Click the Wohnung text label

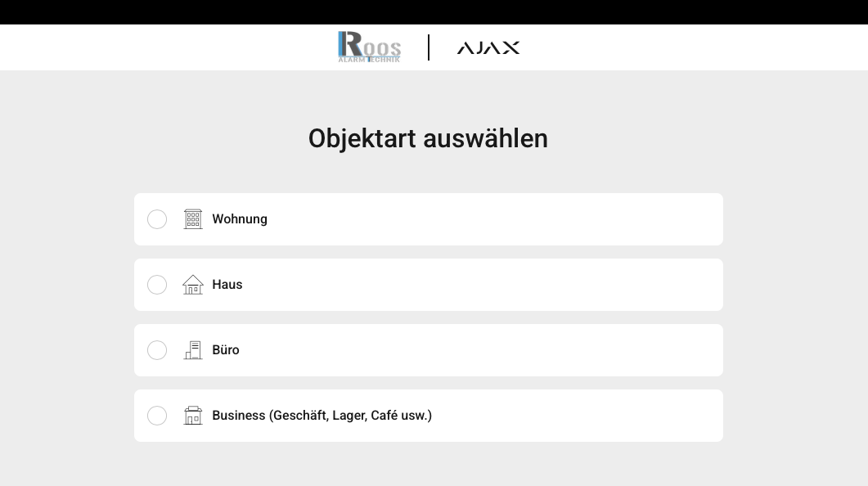click(x=240, y=219)
